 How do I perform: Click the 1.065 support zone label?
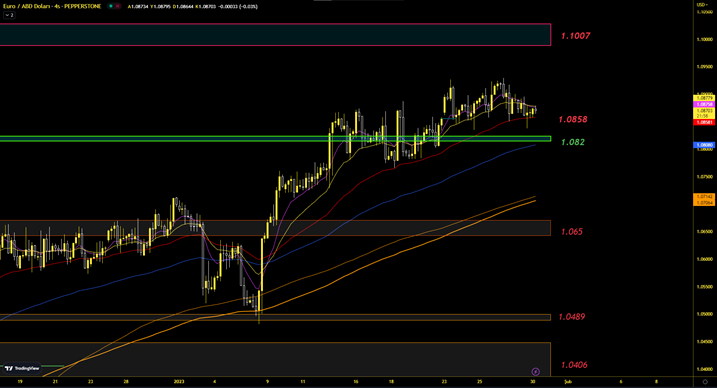(x=572, y=232)
